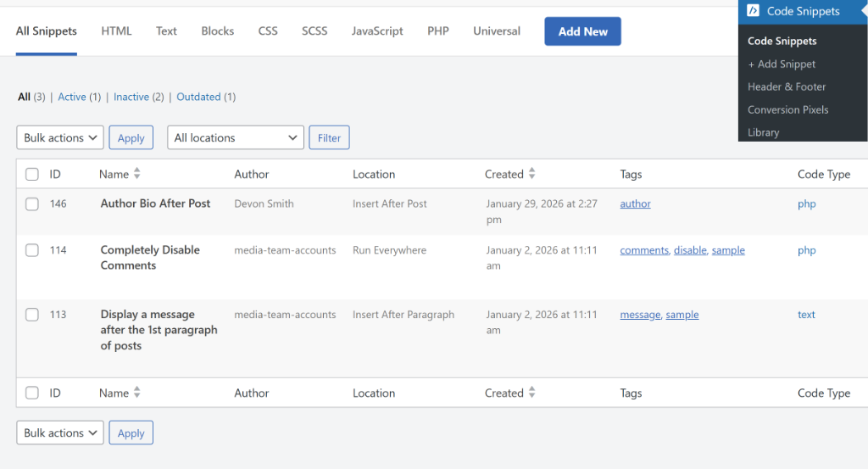
Task: Open the Code Snippets submenu item
Action: point(782,41)
